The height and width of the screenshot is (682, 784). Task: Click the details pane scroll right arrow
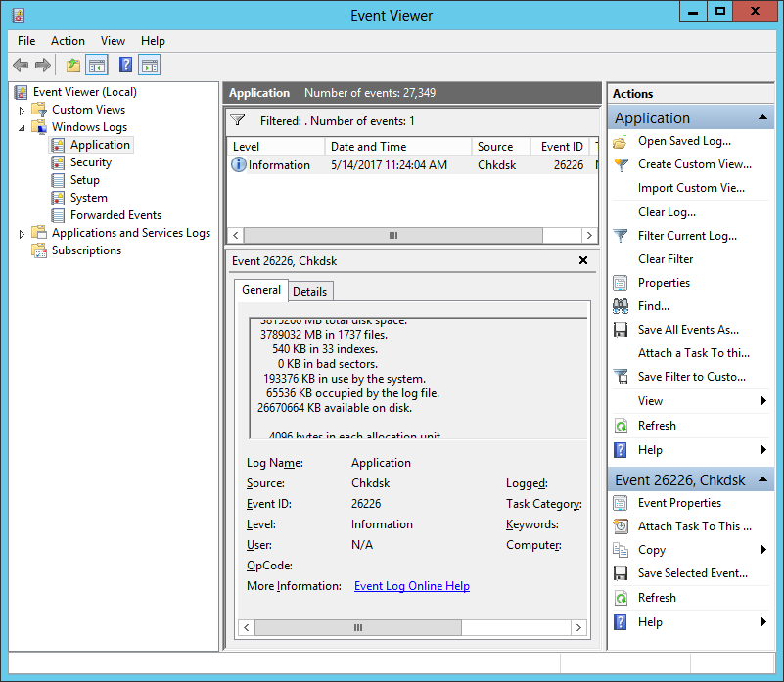tap(578, 627)
